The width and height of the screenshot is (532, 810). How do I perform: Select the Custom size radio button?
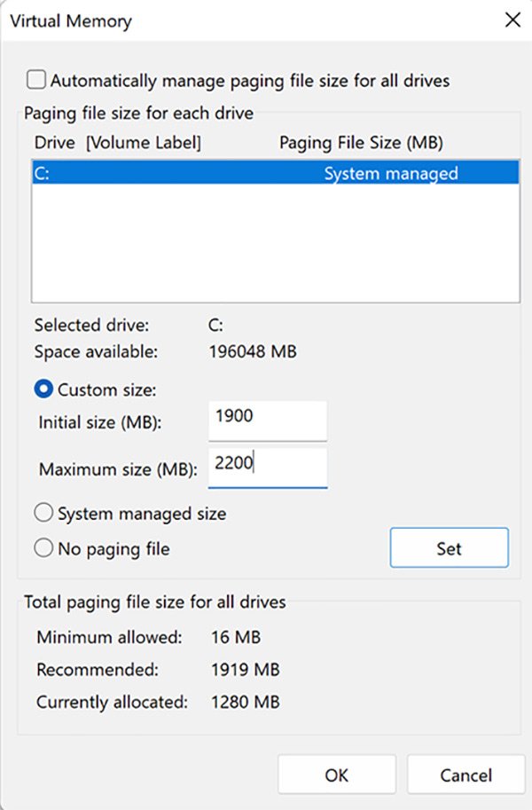(42, 389)
